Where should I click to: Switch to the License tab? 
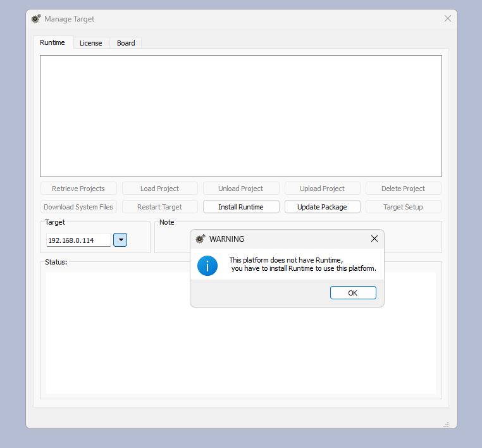(90, 43)
